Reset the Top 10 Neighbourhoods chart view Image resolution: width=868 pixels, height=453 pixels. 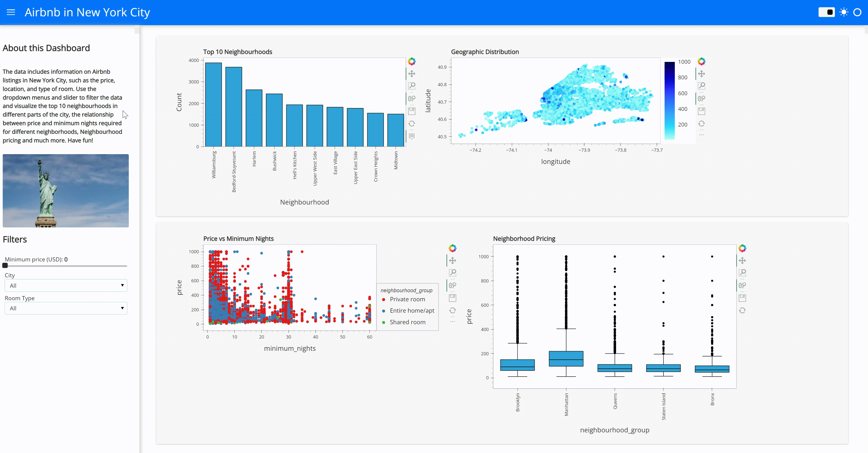click(412, 124)
